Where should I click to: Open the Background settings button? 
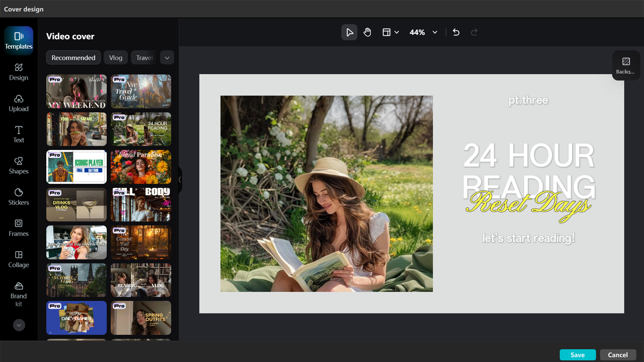coord(626,65)
